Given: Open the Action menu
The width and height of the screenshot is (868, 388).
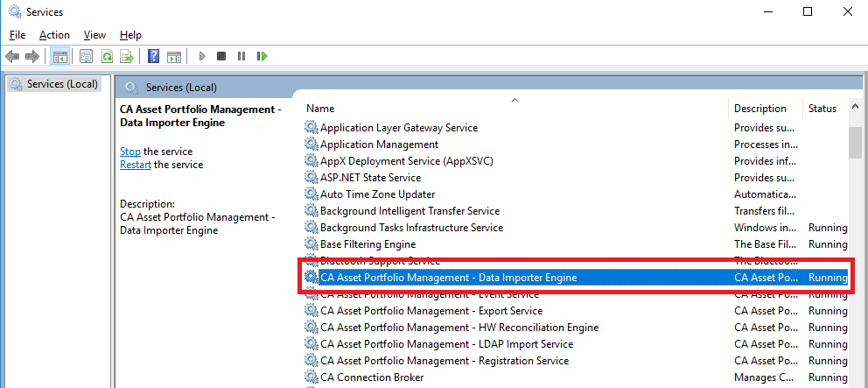Looking at the screenshot, I should click(x=54, y=35).
